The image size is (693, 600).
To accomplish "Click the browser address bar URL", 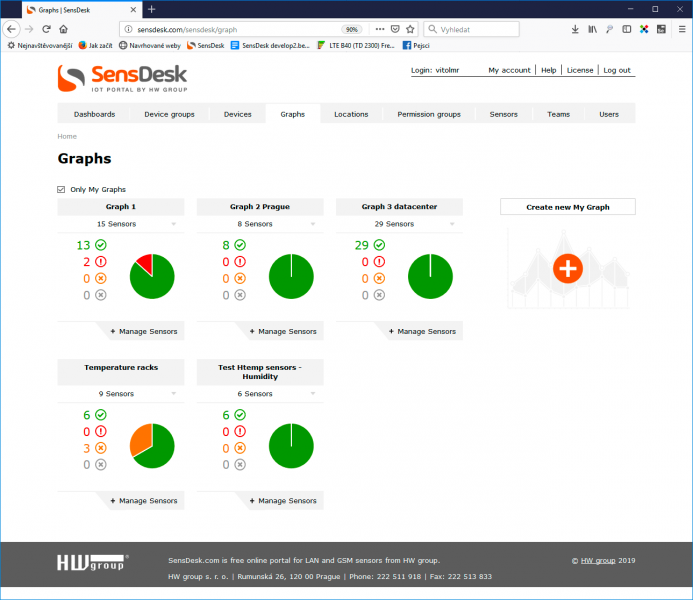I will (187, 29).
